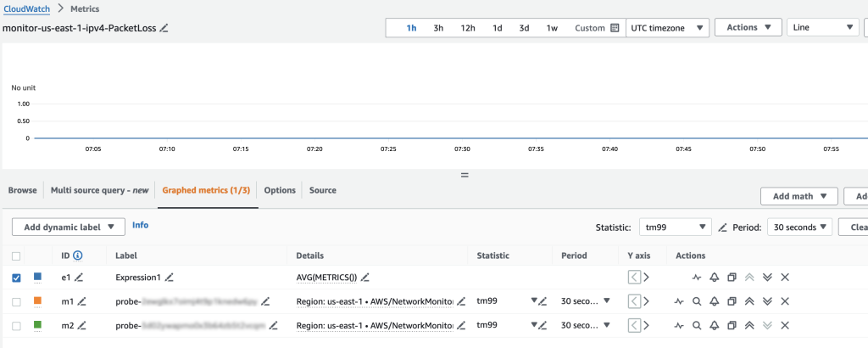Apply anomaly detection on e1 row

coord(697,277)
